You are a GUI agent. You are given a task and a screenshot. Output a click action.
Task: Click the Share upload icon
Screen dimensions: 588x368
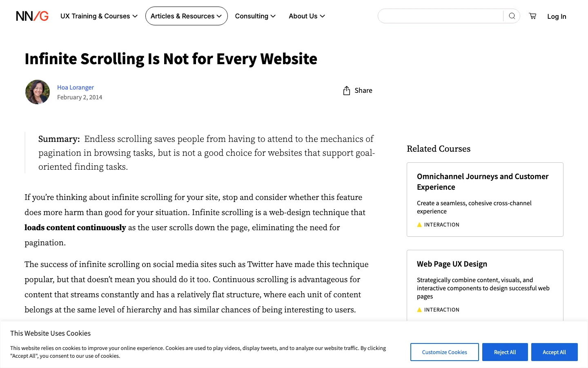tap(347, 90)
